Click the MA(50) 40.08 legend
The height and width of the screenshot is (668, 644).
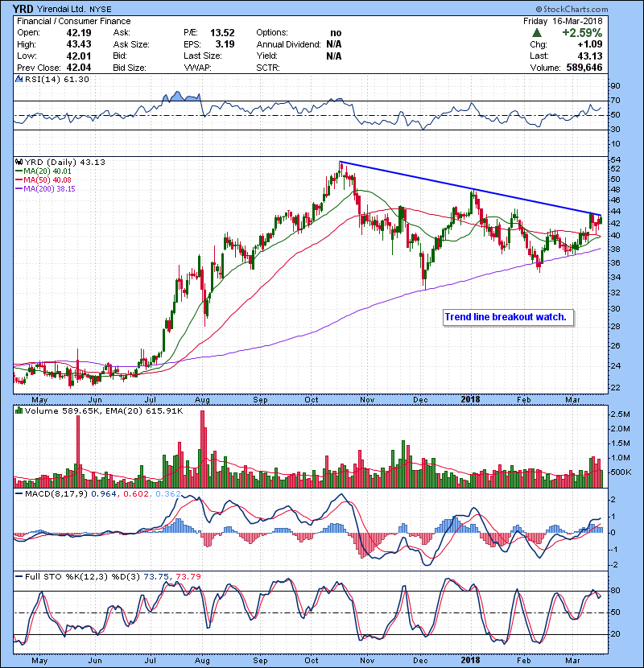[43, 179]
